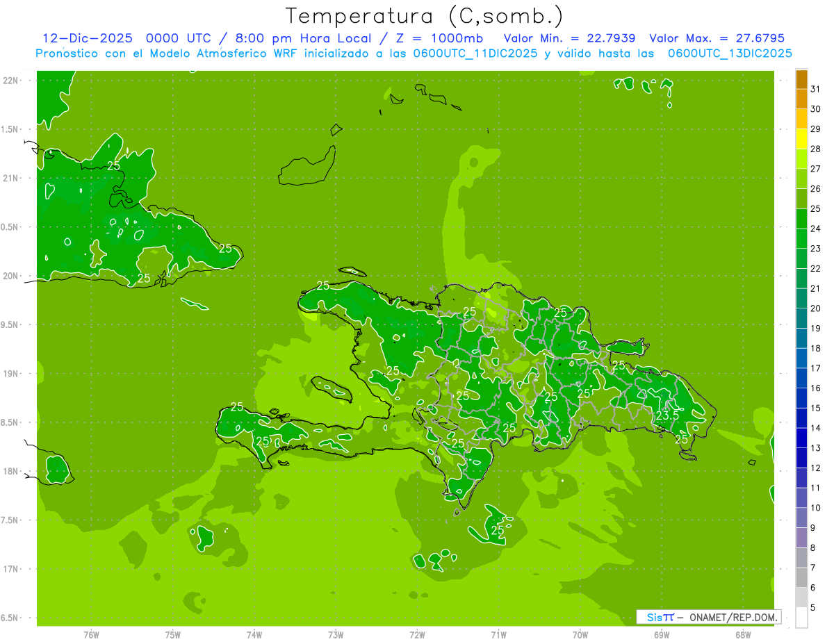Click the legend value '10'

click(x=816, y=508)
